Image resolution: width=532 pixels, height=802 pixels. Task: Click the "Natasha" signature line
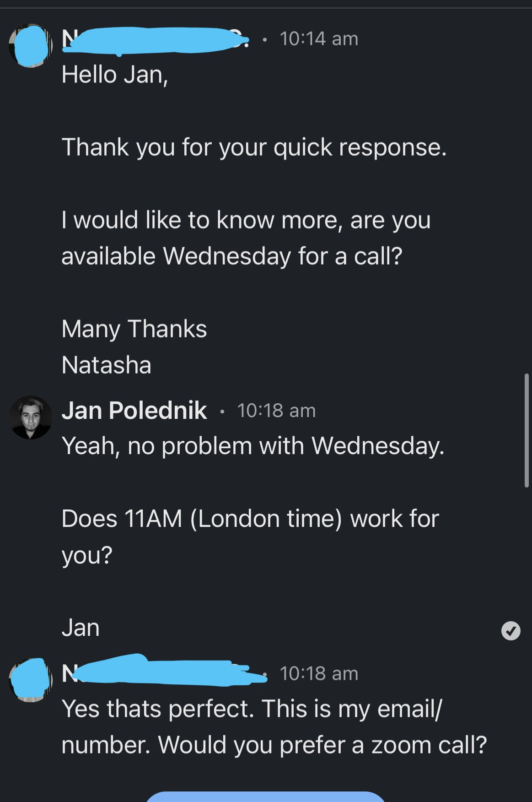point(106,365)
